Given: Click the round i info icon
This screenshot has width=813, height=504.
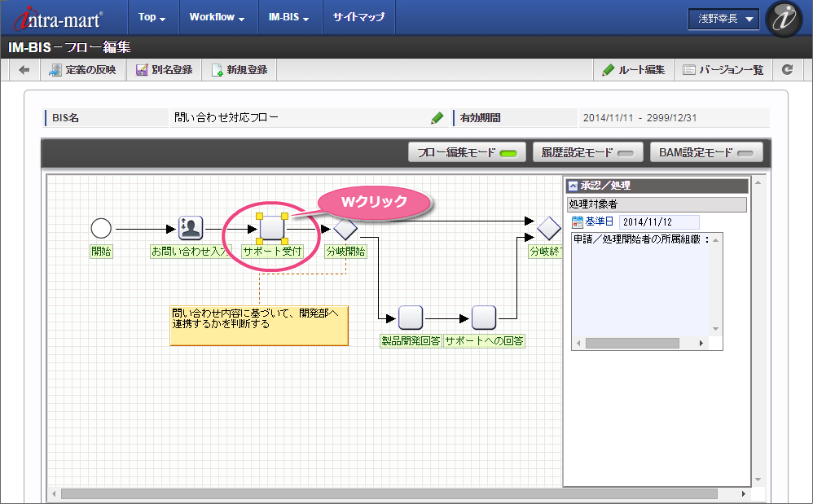Looking at the screenshot, I should (784, 19).
